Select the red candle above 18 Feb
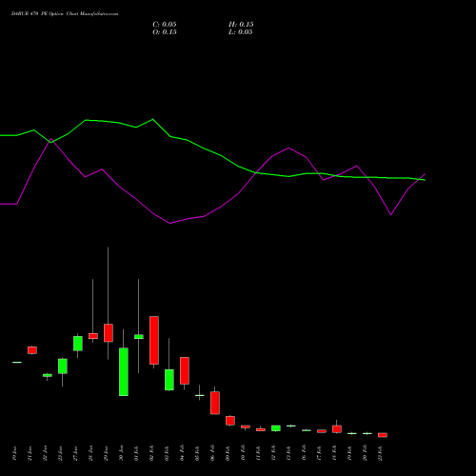Image resolution: width=476 pixels, height=476 pixels. 337,429
